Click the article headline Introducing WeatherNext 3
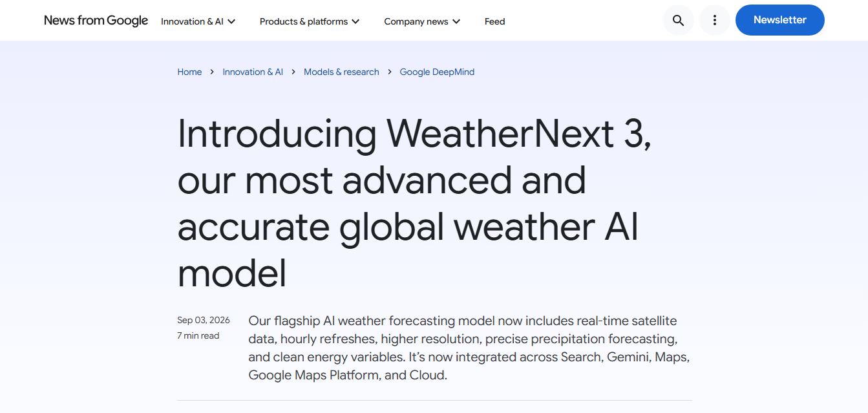Viewport: 868px width, 413px height. 414,203
